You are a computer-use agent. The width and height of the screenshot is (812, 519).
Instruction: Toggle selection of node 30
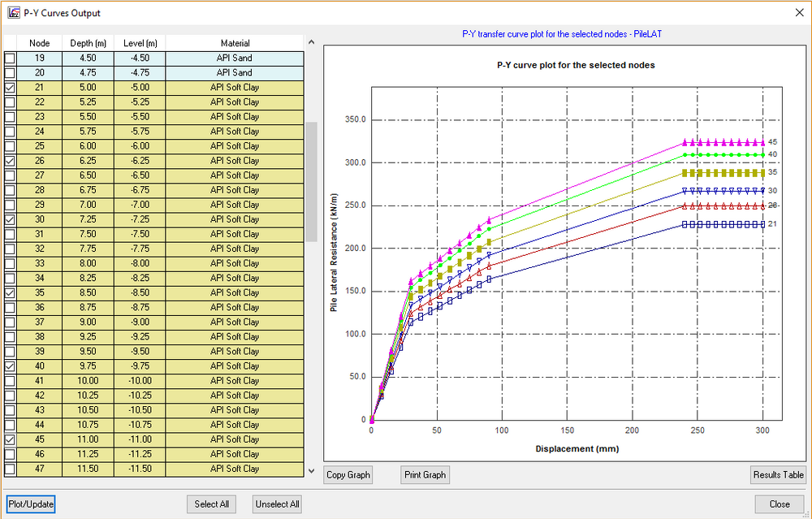click(x=9, y=218)
